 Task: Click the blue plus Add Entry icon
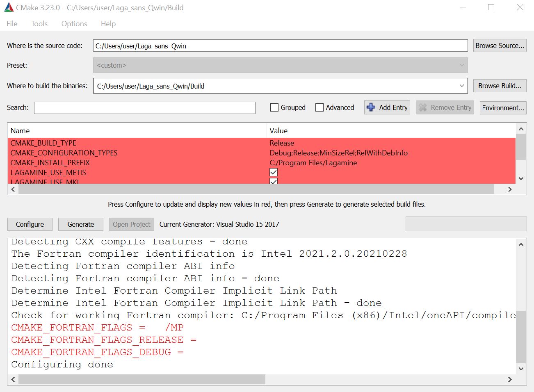coord(371,107)
